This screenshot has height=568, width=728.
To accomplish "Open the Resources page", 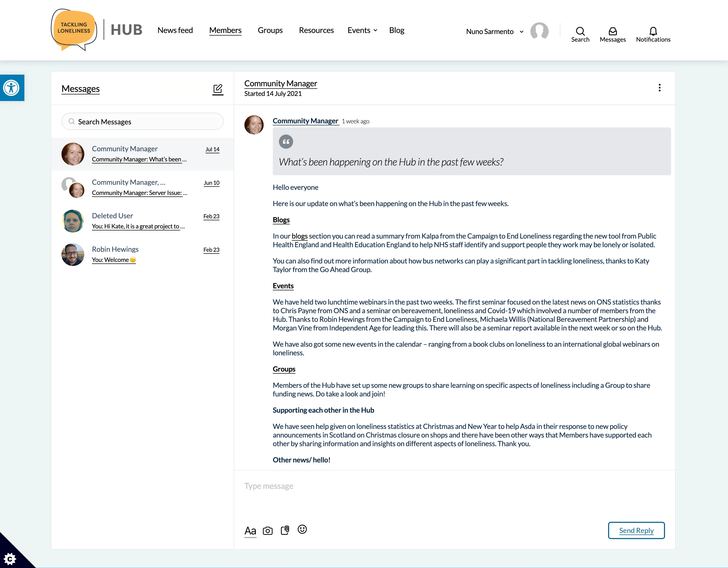I will click(x=316, y=30).
